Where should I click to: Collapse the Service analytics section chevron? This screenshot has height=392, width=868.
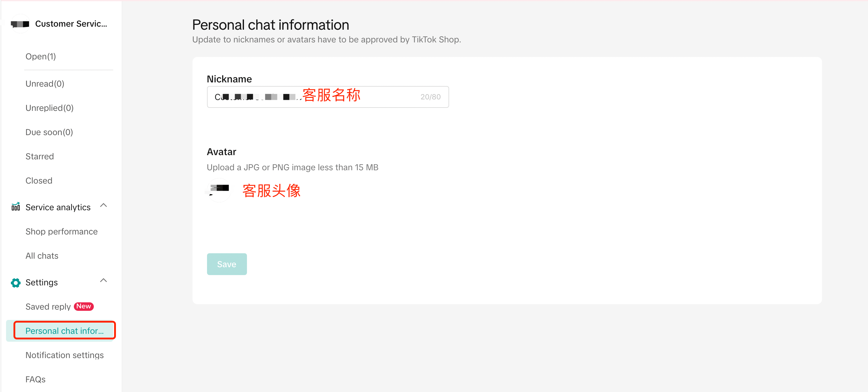click(104, 205)
